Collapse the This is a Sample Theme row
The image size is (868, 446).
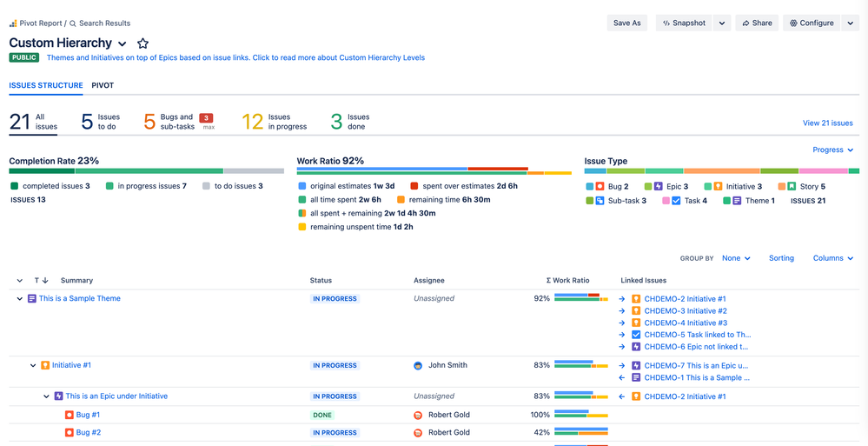[x=20, y=298]
